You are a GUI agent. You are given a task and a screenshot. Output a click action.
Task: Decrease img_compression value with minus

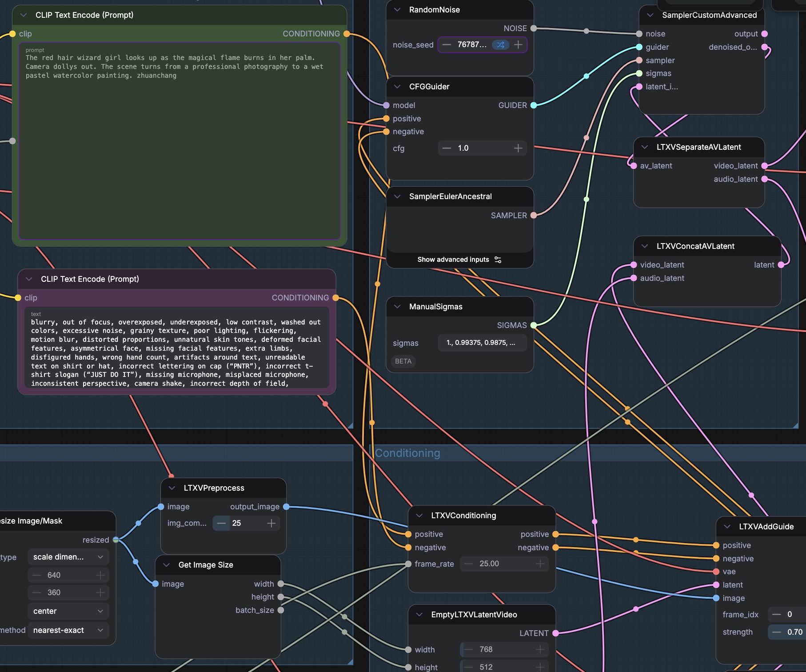[221, 524]
